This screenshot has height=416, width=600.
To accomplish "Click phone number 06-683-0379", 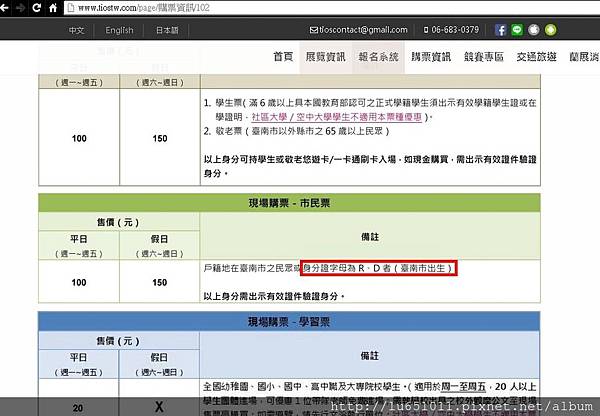I will (x=455, y=30).
